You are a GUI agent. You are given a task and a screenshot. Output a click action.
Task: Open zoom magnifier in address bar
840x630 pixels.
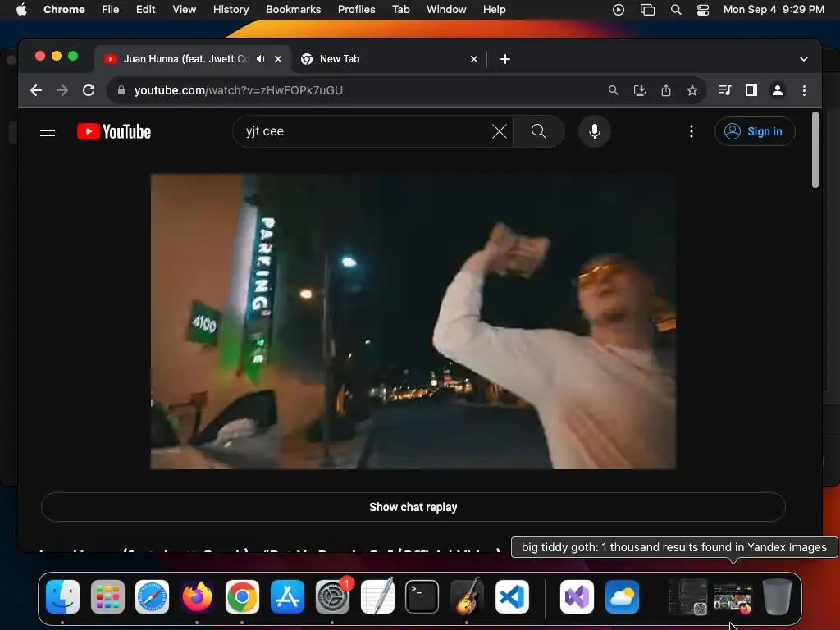coord(614,90)
